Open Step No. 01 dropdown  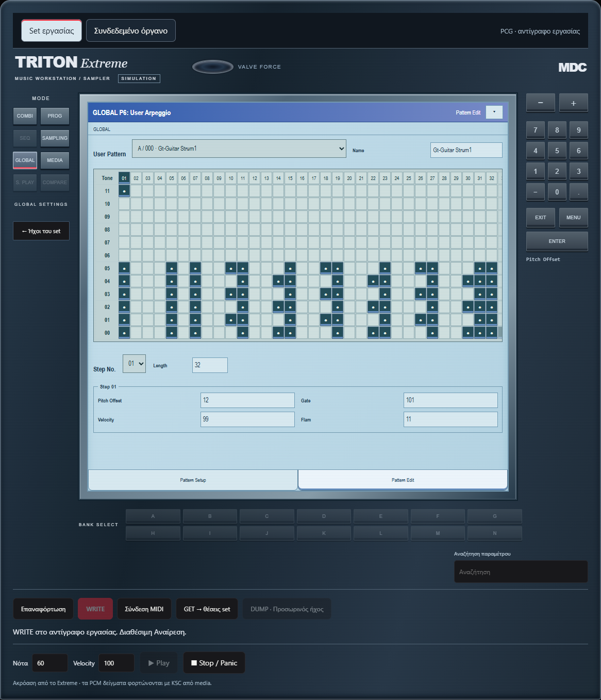[134, 364]
